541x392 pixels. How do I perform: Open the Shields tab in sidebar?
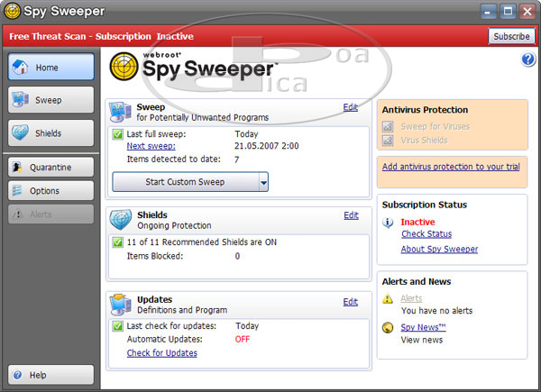(51, 133)
